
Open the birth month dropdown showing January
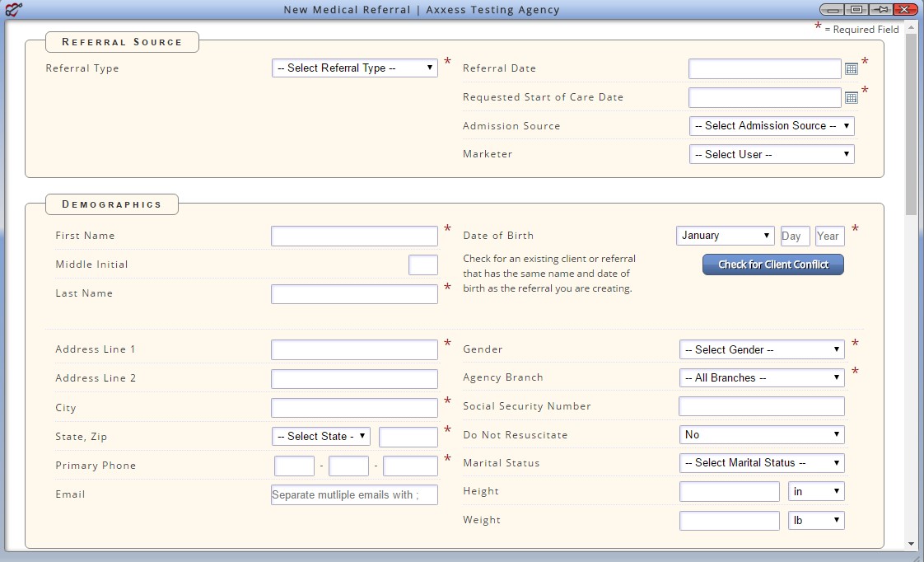tap(726, 236)
